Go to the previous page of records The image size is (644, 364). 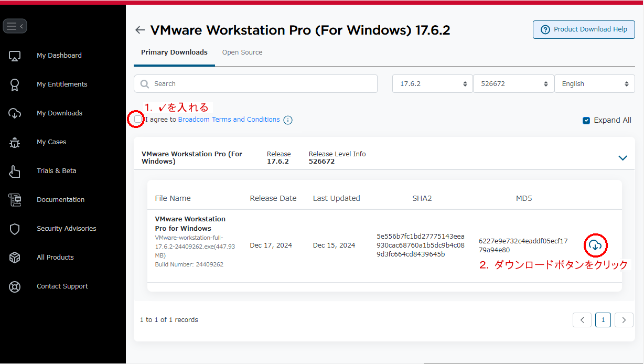(x=582, y=320)
